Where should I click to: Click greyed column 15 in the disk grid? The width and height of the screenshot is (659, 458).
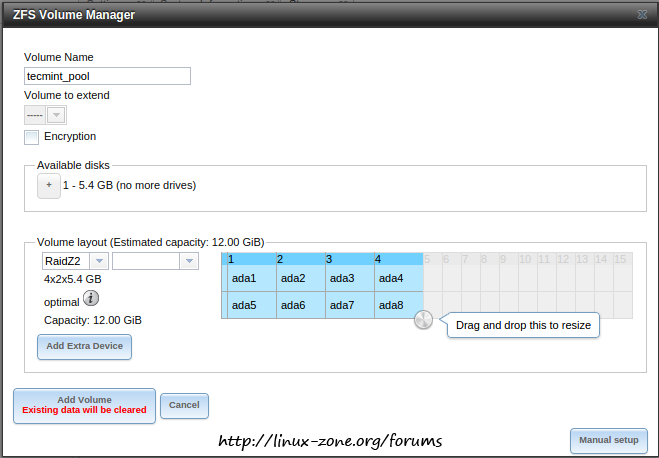pyautogui.click(x=620, y=259)
